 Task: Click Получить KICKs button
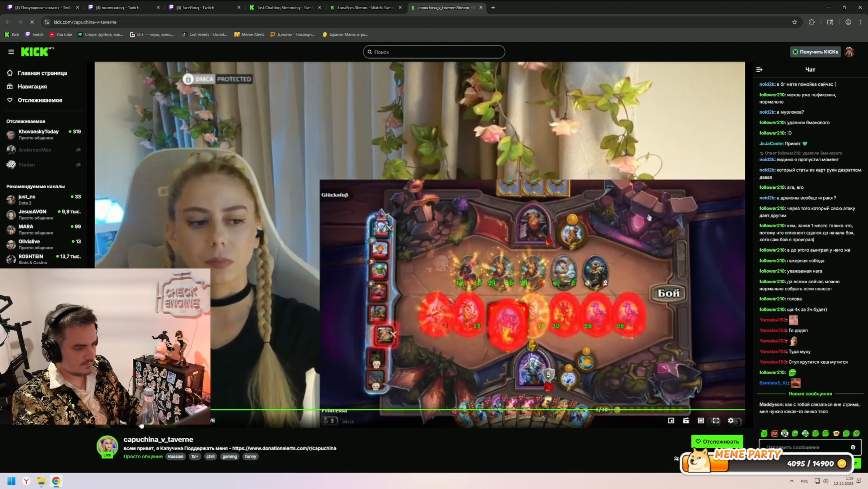[815, 52]
